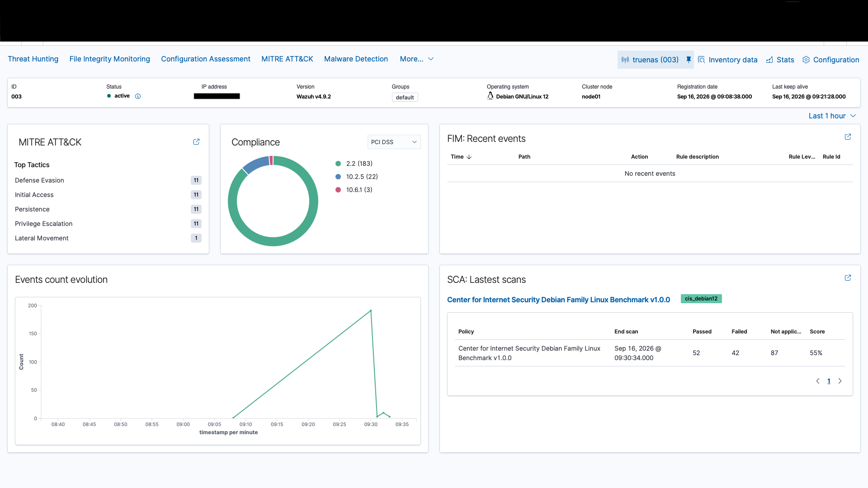The width and height of the screenshot is (868, 488).
Task: Click the node01 cluster node value
Action: [x=591, y=97]
